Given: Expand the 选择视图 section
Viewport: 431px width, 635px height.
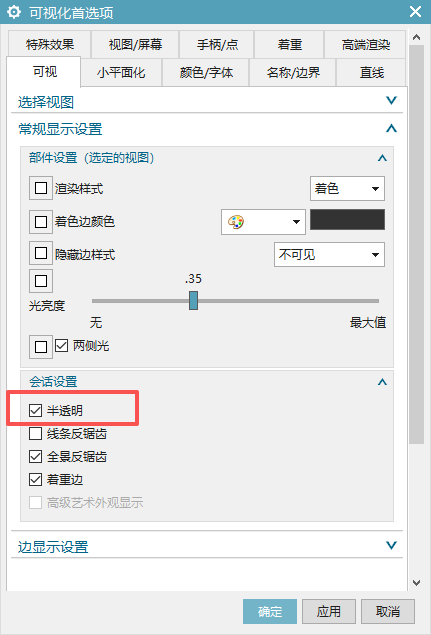Looking at the screenshot, I should [x=207, y=101].
